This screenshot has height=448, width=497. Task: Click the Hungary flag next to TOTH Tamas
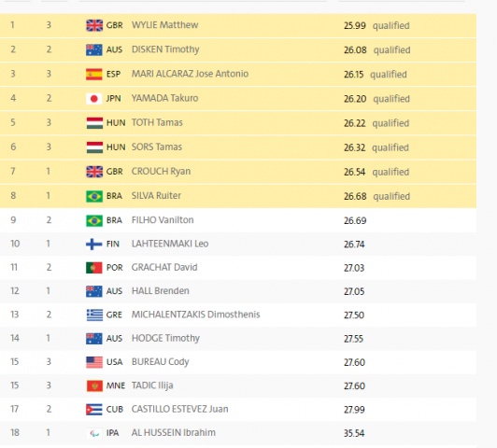pyautogui.click(x=94, y=123)
